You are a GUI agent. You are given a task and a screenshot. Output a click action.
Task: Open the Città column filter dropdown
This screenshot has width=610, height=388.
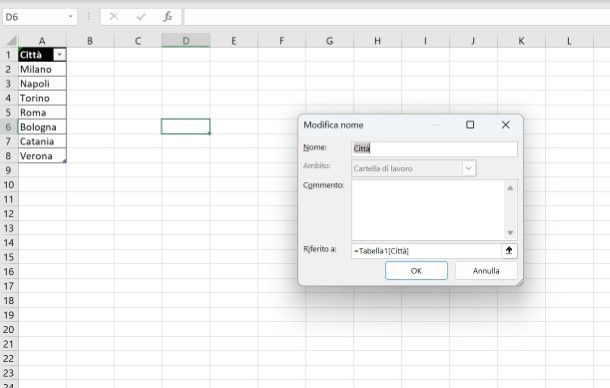coord(60,55)
